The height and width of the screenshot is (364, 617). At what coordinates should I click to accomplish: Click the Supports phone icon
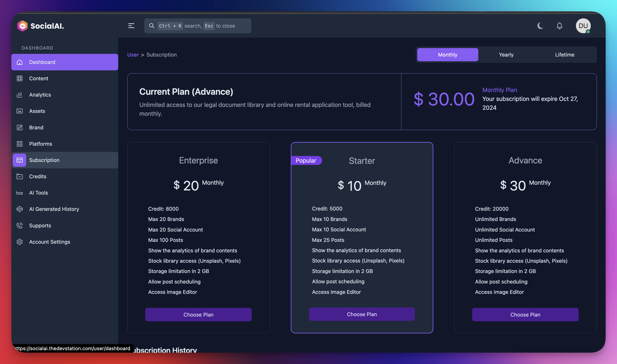20,225
